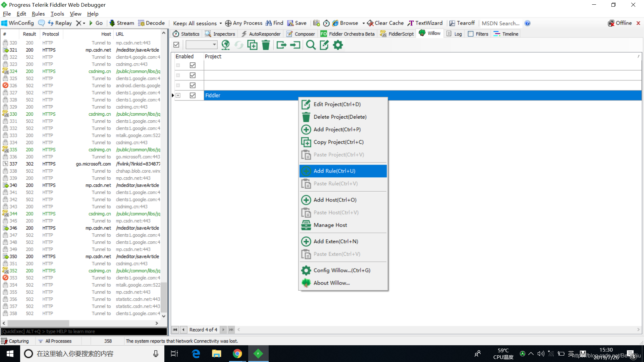The width and height of the screenshot is (644, 362).
Task: Click the pencil edit icon in Willow toolbar
Action: pyautogui.click(x=324, y=45)
